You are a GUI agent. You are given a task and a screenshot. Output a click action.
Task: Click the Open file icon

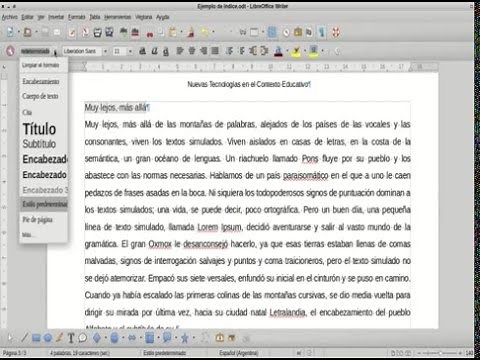[28, 32]
